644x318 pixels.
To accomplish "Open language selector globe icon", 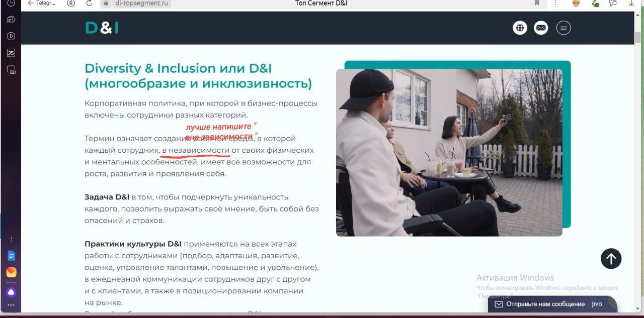I will 520,28.
